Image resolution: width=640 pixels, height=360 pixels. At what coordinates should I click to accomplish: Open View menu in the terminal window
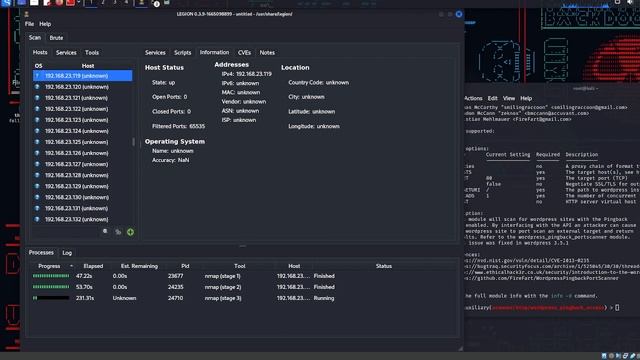pos(509,98)
